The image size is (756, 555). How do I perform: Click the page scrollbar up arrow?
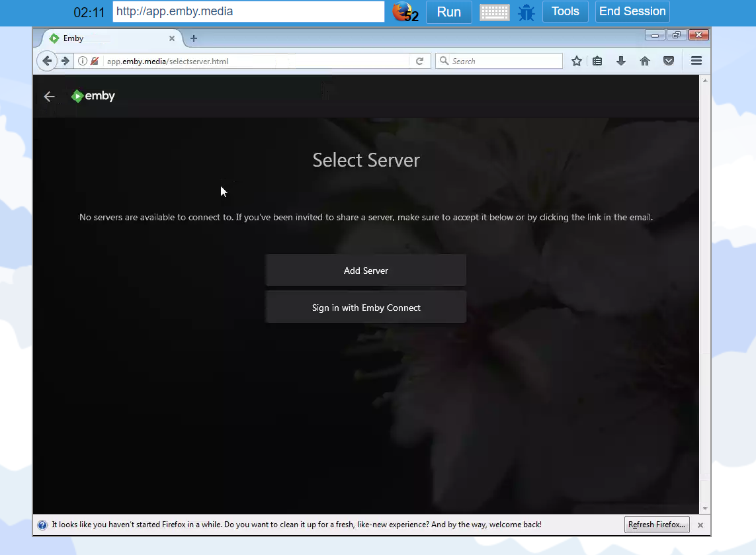tap(705, 81)
